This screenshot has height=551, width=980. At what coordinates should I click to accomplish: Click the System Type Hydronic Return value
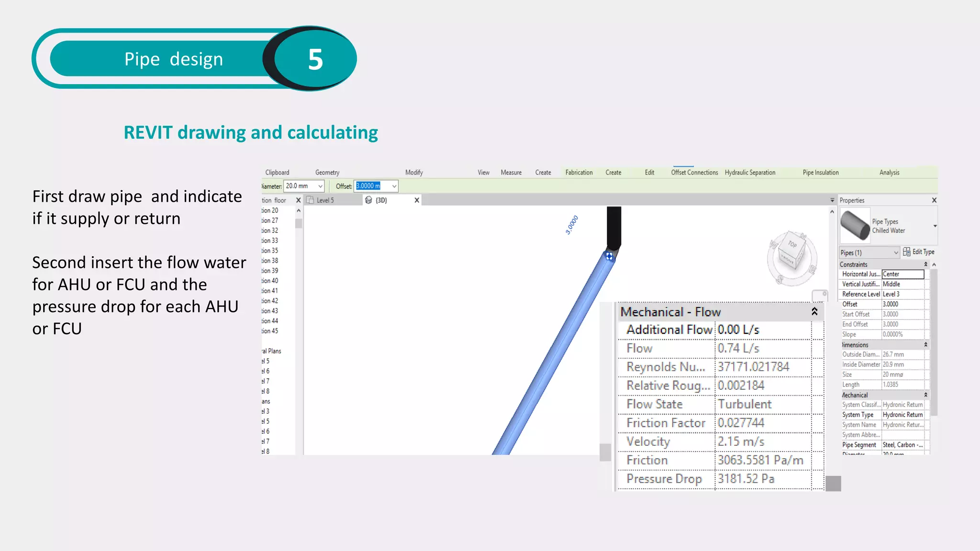click(x=902, y=415)
